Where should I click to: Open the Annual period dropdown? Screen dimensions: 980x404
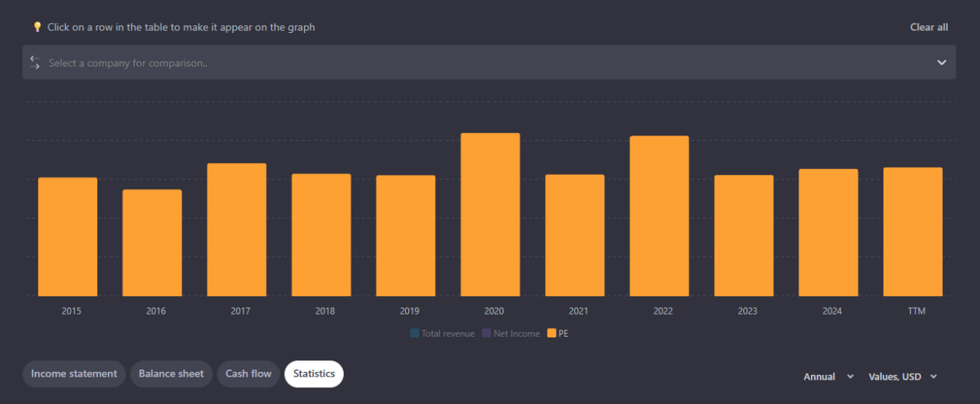[828, 376]
